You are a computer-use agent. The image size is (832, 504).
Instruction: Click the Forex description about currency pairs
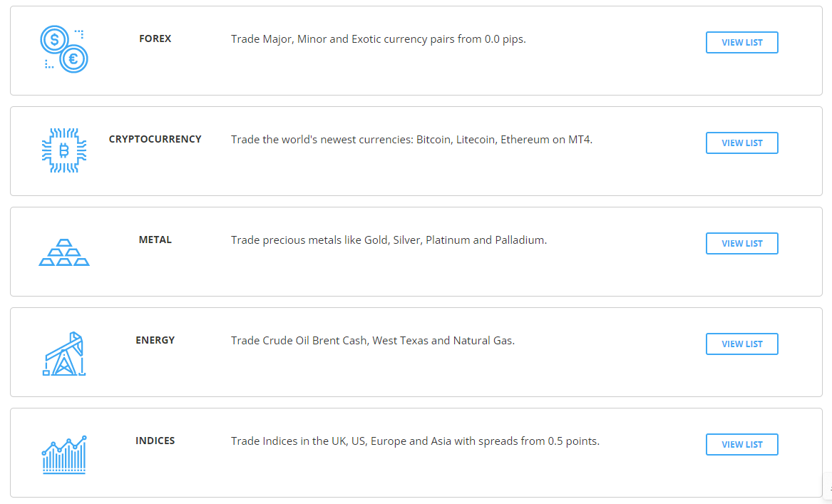coord(378,39)
